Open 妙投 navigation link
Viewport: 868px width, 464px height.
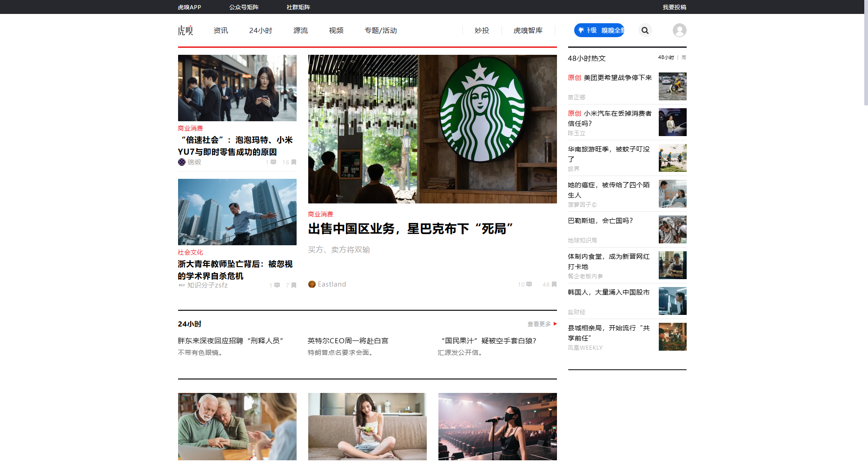(482, 30)
